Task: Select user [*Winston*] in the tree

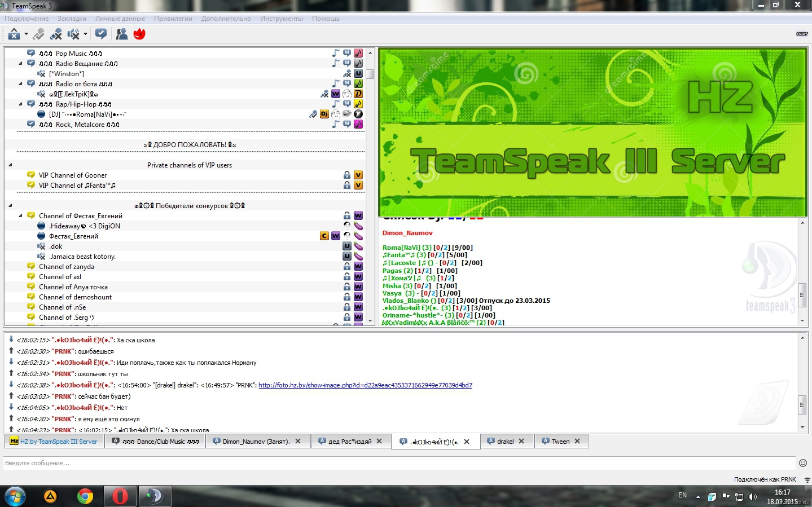Action: click(67, 74)
